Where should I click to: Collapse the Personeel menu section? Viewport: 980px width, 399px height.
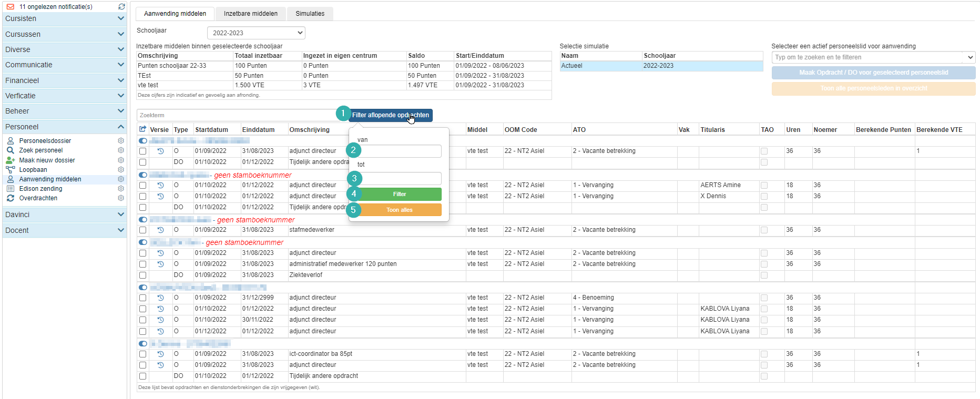[x=65, y=127]
